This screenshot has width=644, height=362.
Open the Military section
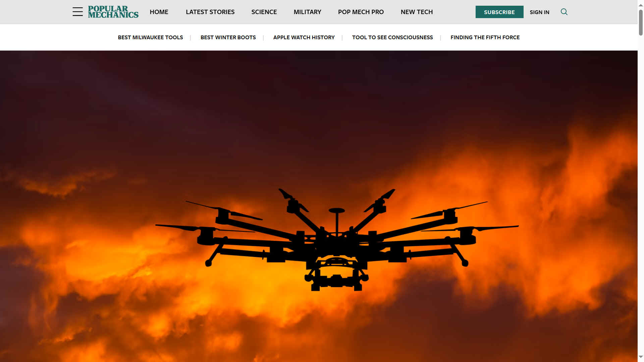tap(308, 12)
